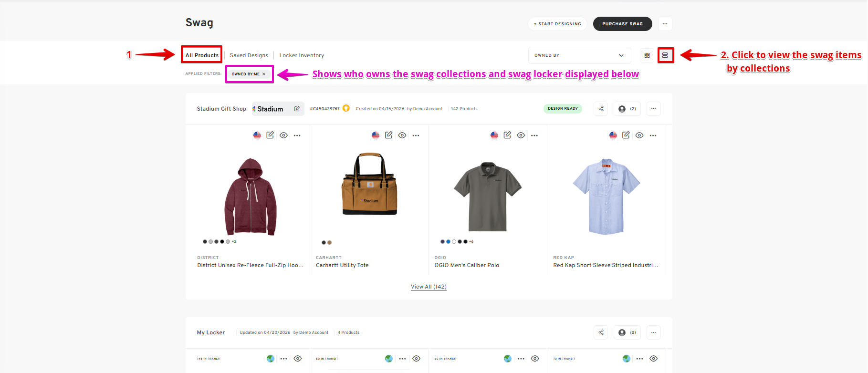Expand Stadium Gift Shop collection options menu
Viewport: 868px width, 373px height.
point(653,109)
